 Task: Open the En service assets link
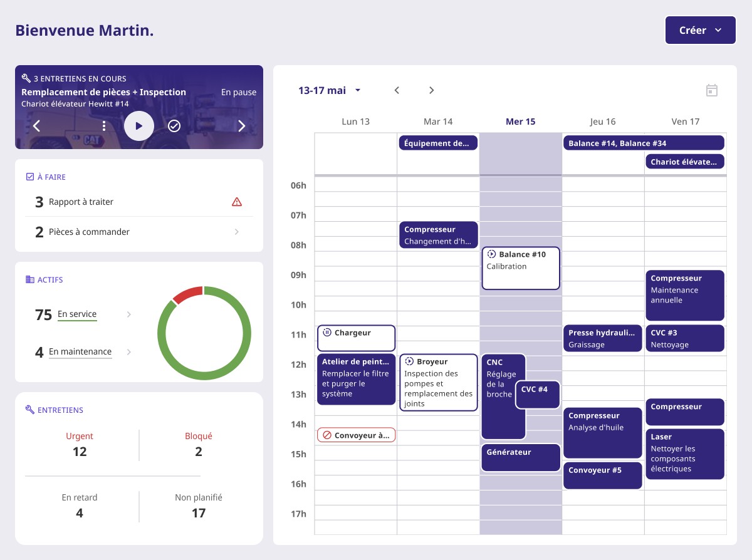tap(76, 314)
